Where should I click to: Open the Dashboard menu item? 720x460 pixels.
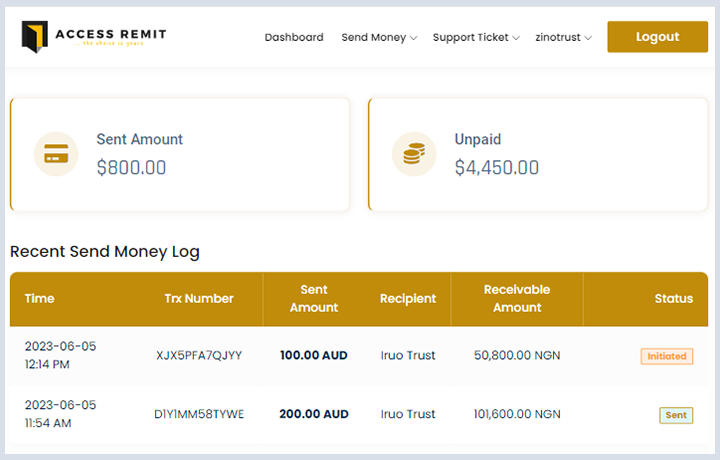294,37
